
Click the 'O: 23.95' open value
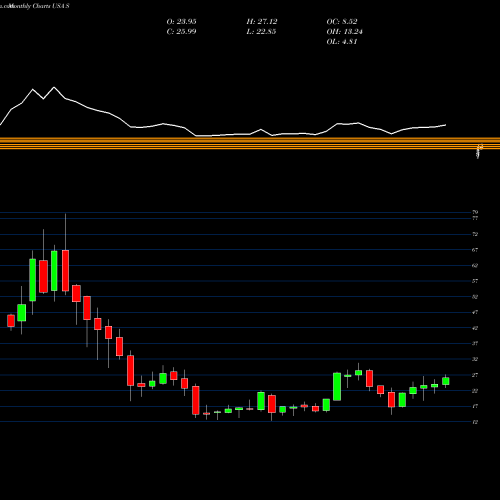pyautogui.click(x=181, y=22)
